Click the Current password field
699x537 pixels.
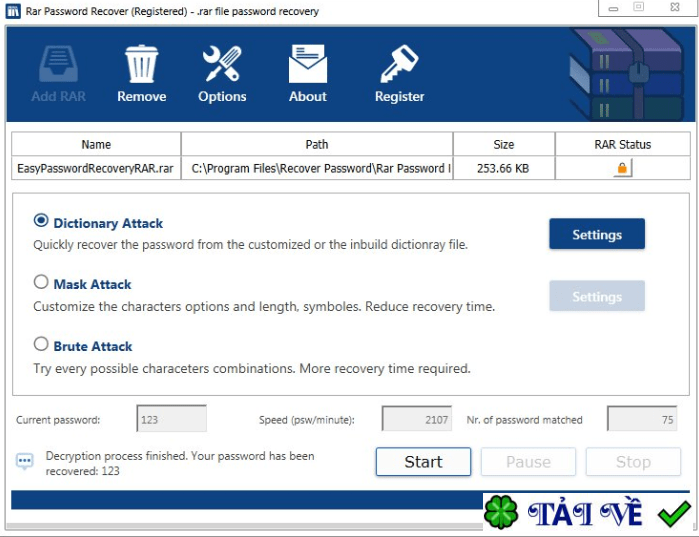click(x=172, y=418)
